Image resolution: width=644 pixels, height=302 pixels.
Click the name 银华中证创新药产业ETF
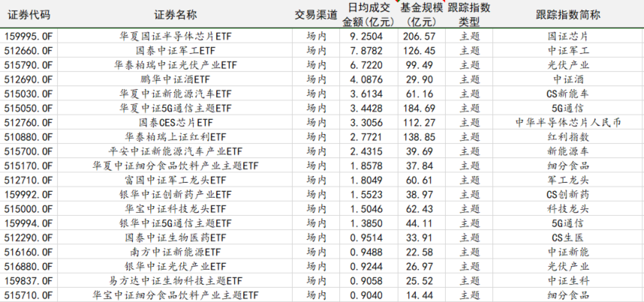coord(176,195)
